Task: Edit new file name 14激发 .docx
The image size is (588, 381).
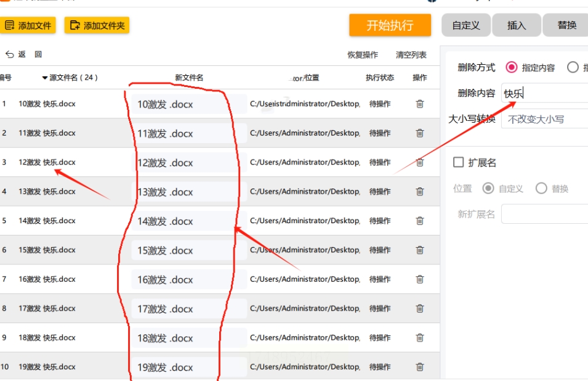Action: [189, 221]
